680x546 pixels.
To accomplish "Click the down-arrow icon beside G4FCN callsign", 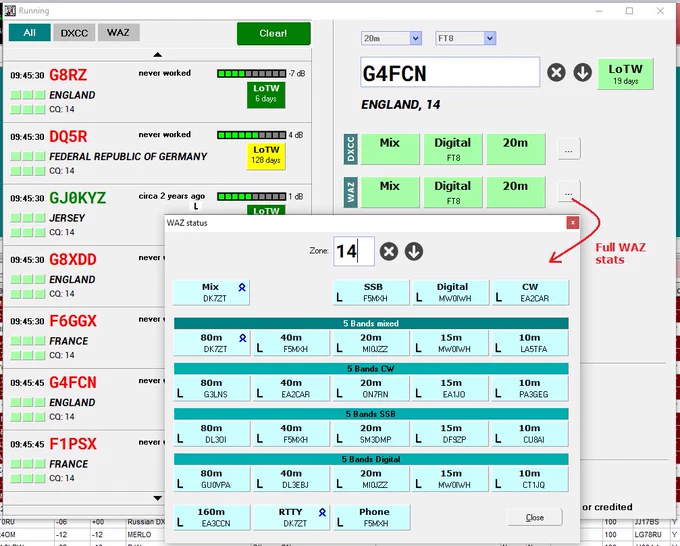I will 582,72.
